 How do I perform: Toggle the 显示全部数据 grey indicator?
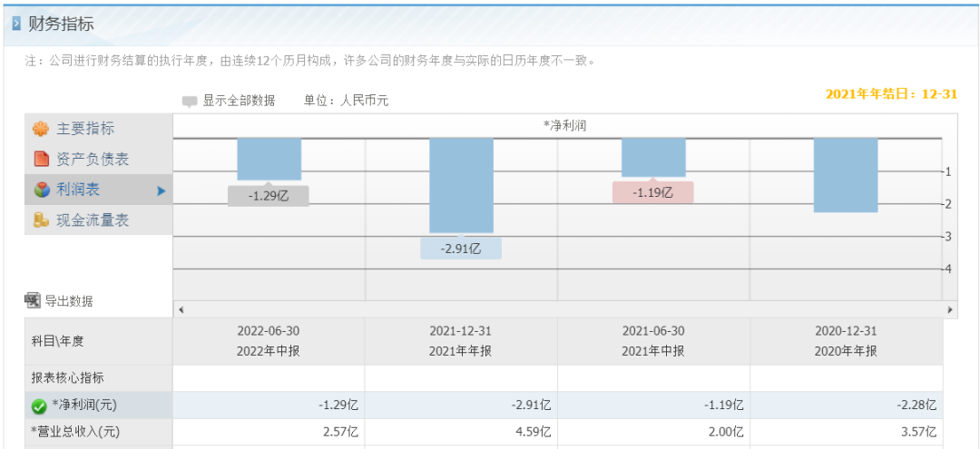click(x=190, y=102)
